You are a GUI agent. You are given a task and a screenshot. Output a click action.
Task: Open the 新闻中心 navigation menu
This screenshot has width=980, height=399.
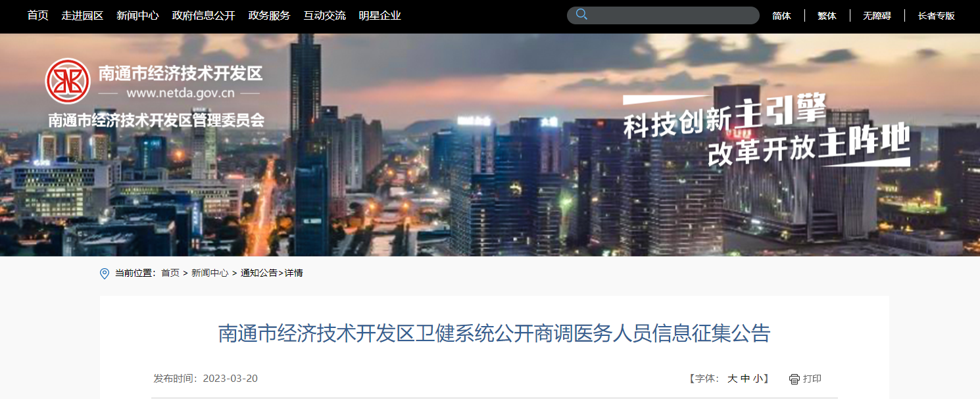coord(137,15)
